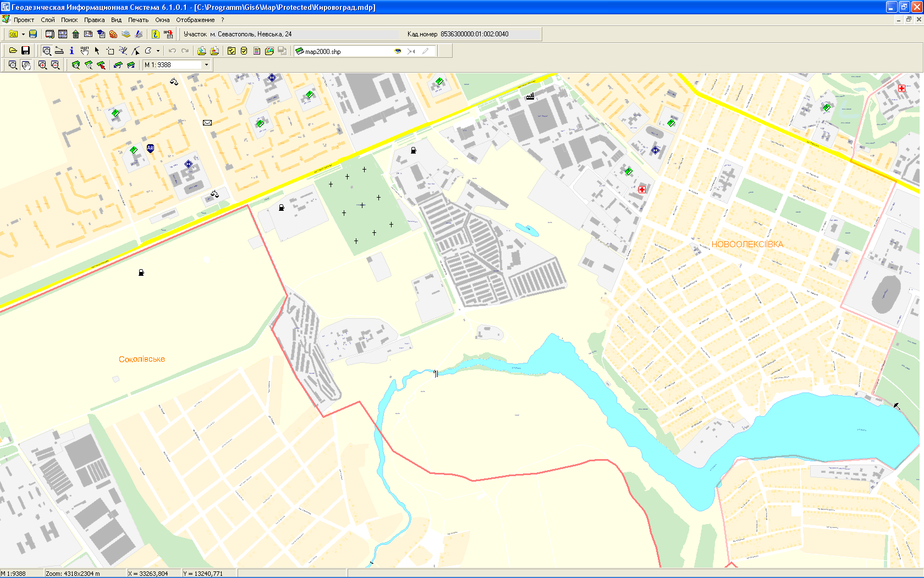
Task: Click the zoom out magnifier icon
Action: click(x=55, y=65)
